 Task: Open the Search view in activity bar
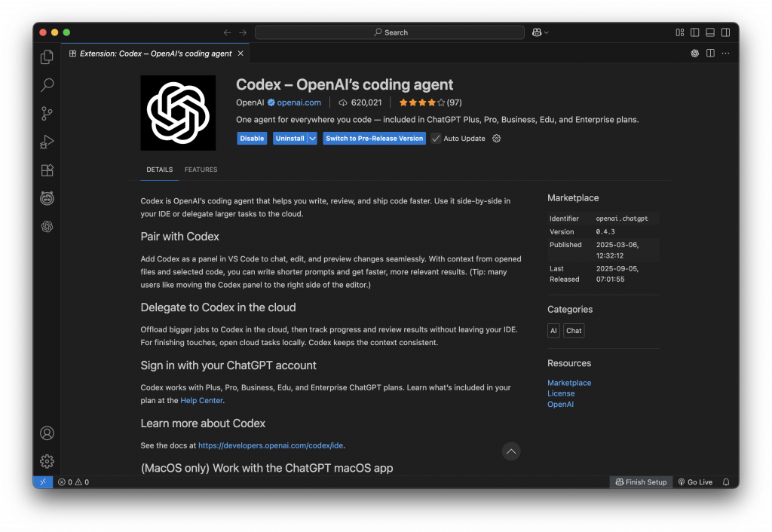[x=47, y=85]
